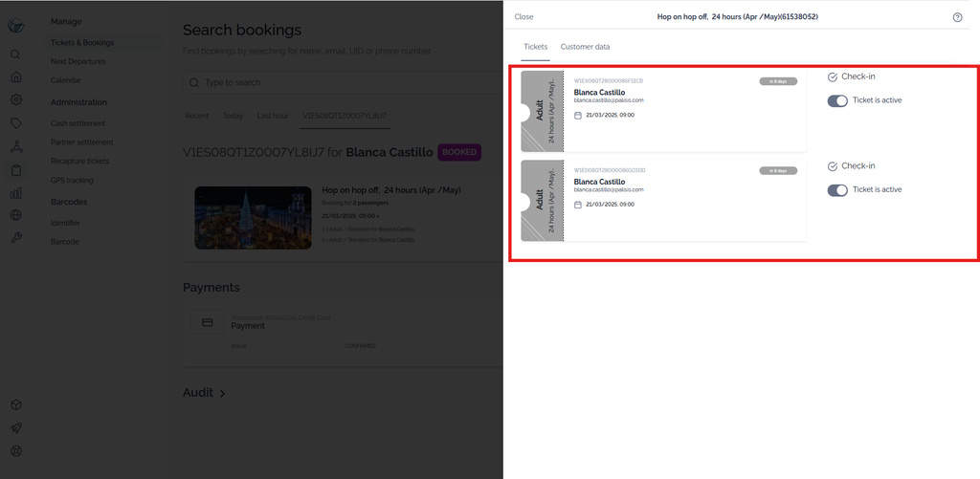Open Next Departures menu item
The width and height of the screenshot is (980, 479).
click(x=78, y=61)
